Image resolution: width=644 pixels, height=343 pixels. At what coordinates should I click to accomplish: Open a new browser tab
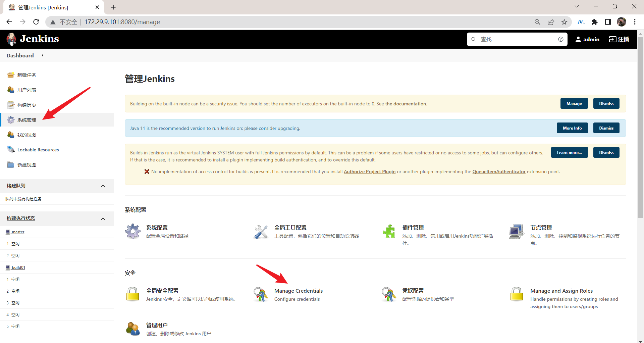click(113, 7)
